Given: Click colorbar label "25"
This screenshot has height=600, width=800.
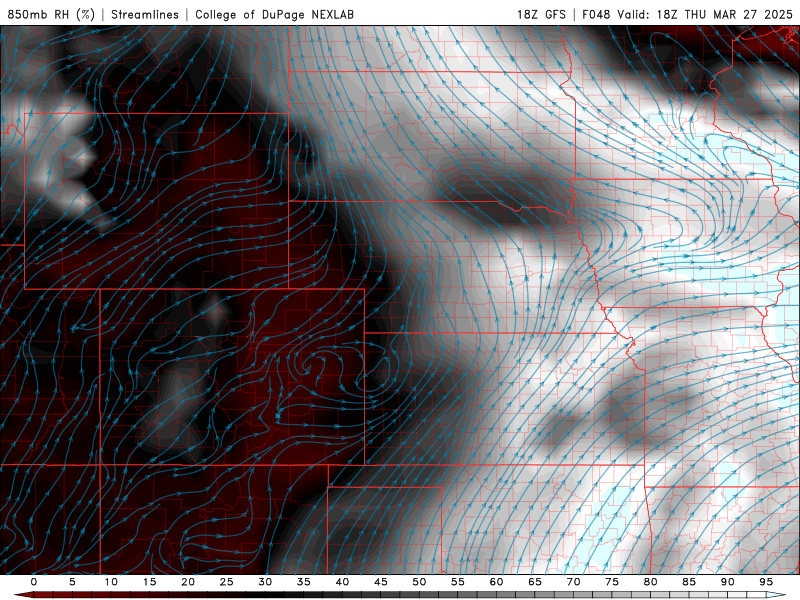Looking at the screenshot, I should (227, 582).
